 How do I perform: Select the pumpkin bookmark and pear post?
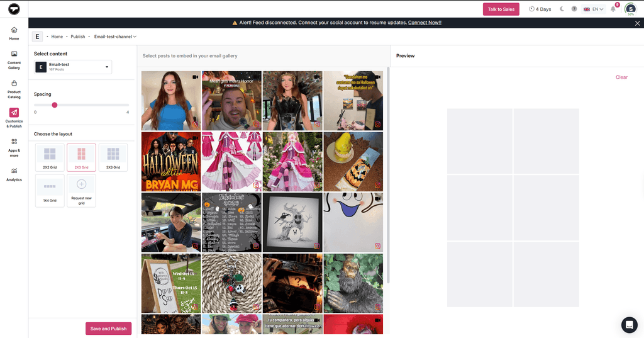coord(353,162)
